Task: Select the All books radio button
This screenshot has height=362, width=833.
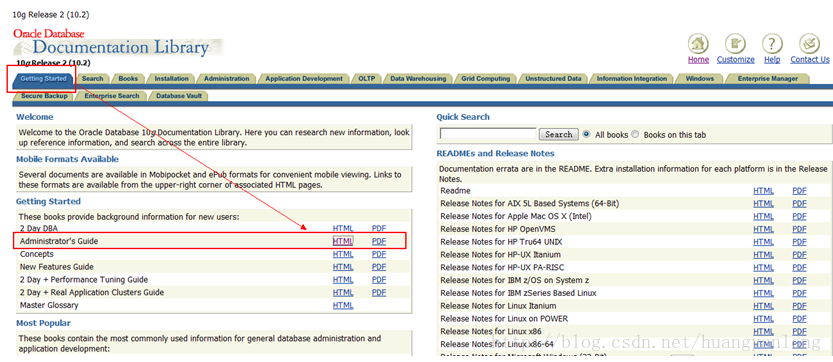Action: (x=586, y=134)
